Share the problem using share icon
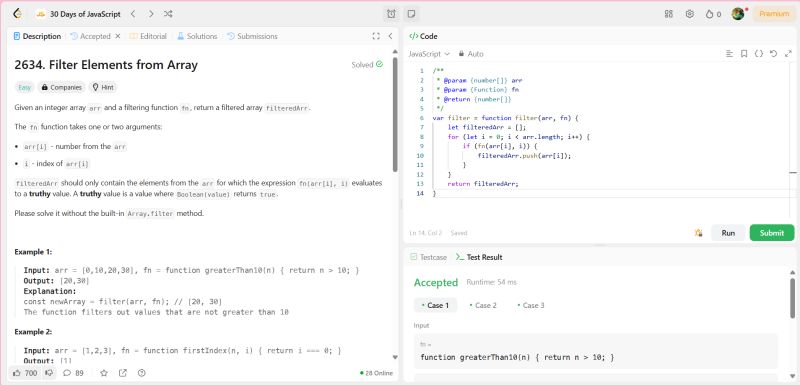Screen dimensions: 800x385 pyautogui.click(x=123, y=373)
